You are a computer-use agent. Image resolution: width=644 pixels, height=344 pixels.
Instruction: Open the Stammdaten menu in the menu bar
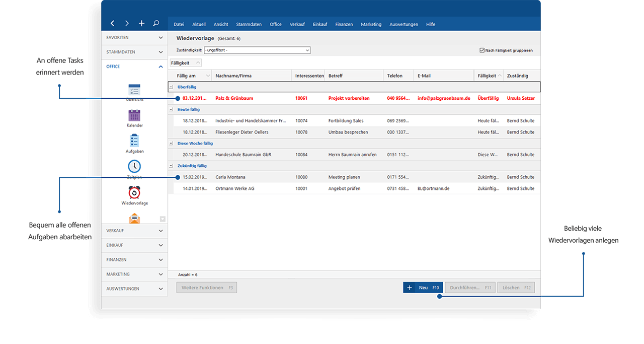tap(249, 24)
